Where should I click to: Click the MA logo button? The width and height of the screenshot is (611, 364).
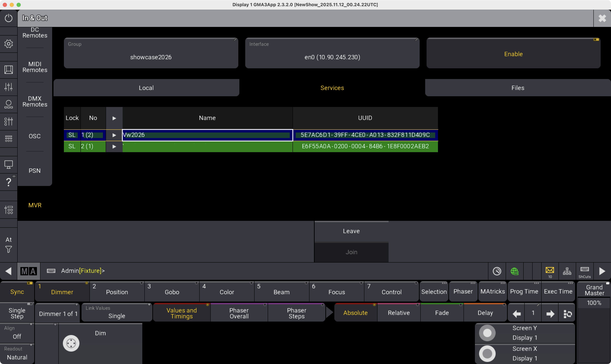click(28, 271)
